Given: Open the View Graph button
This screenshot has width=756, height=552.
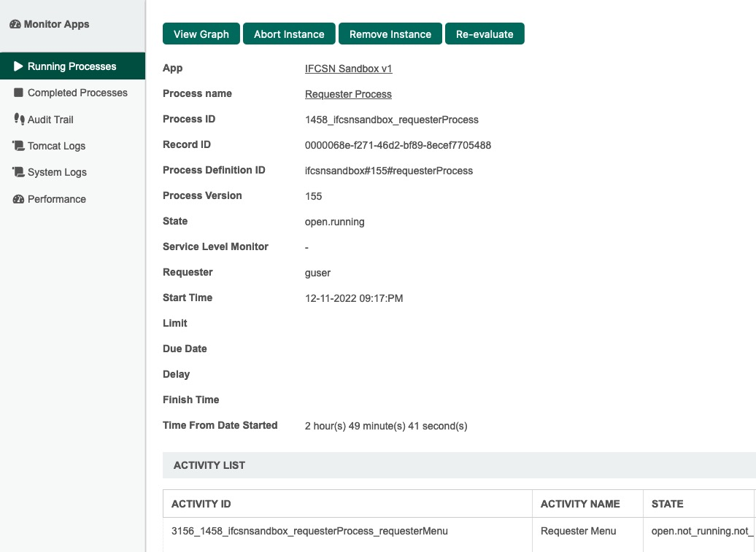Looking at the screenshot, I should (x=201, y=34).
